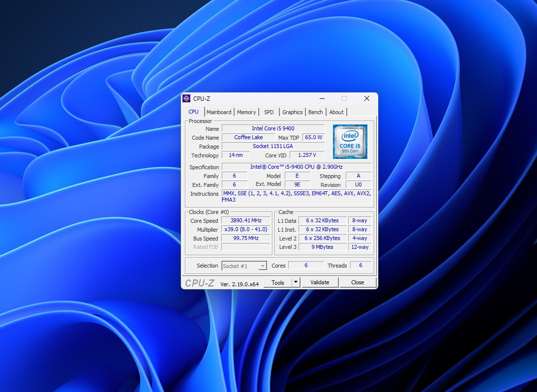Click the Level 3 value 9 MBytes
Image resolution: width=537 pixels, height=392 pixels.
click(x=322, y=247)
